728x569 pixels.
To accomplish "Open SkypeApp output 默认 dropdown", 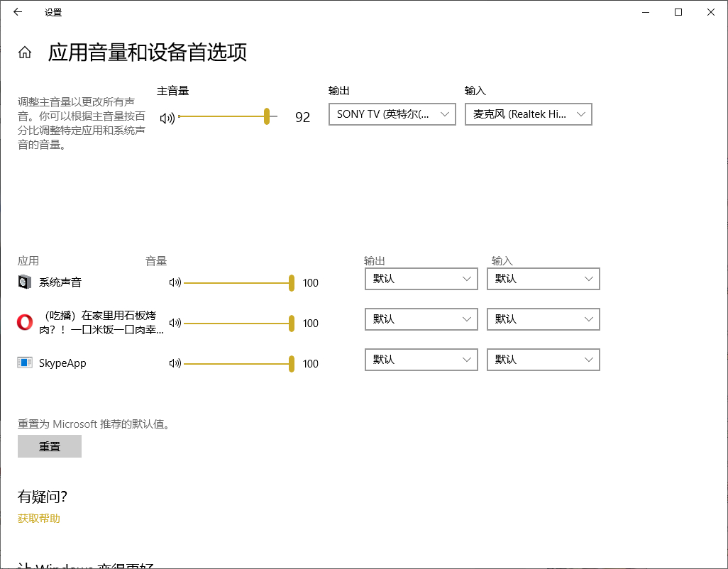I will 421,360.
